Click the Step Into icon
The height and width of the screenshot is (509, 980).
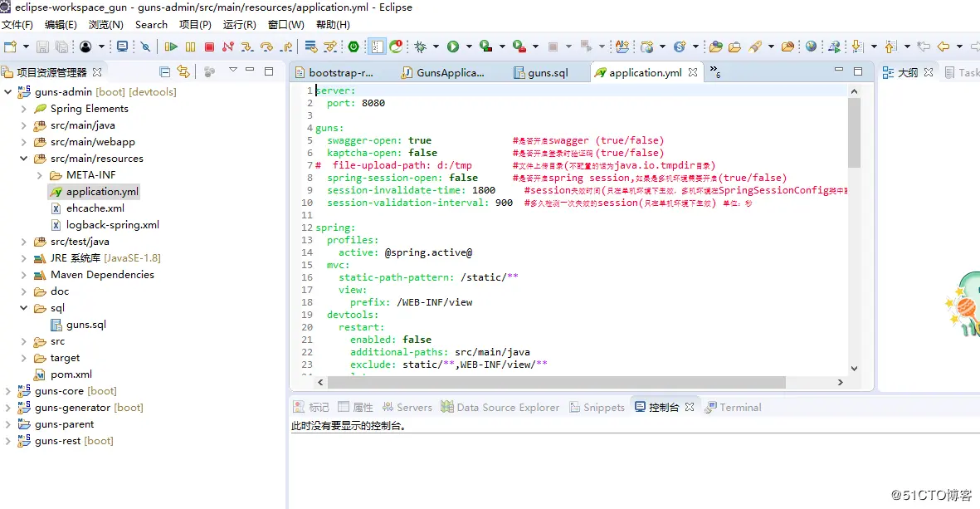[247, 46]
